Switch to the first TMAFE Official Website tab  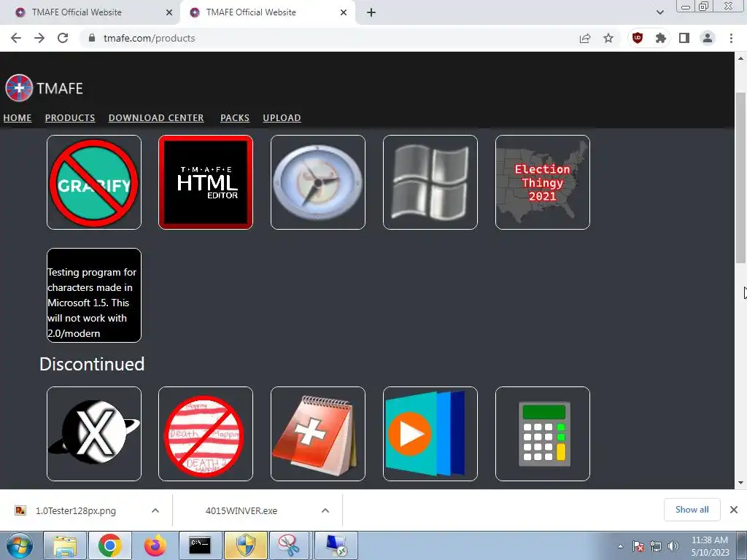[90, 12]
